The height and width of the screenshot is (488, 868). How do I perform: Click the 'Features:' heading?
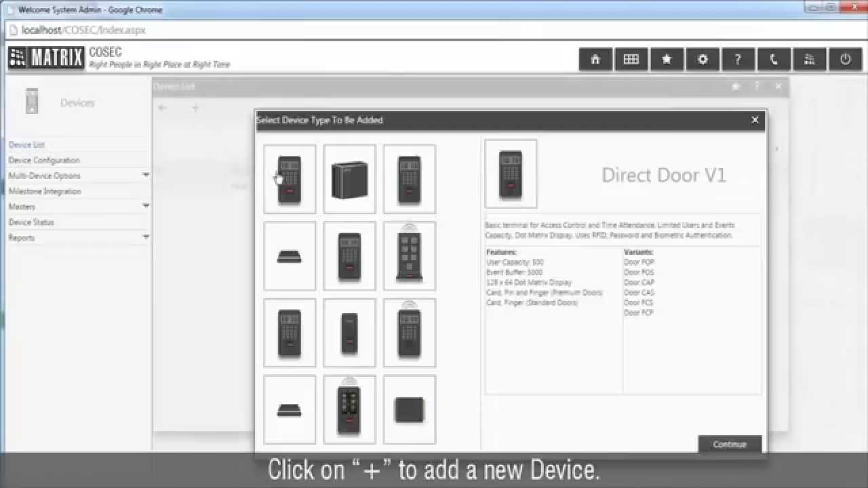(501, 251)
